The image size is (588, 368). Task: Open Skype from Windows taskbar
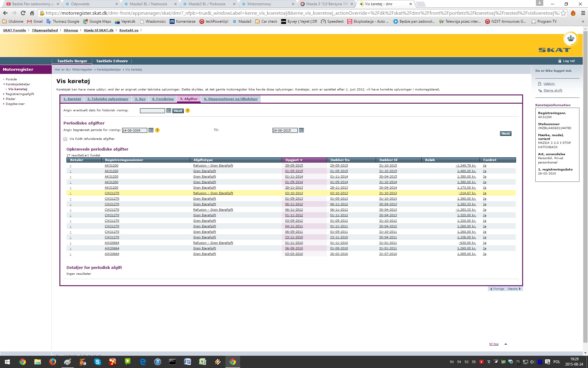pos(98,362)
